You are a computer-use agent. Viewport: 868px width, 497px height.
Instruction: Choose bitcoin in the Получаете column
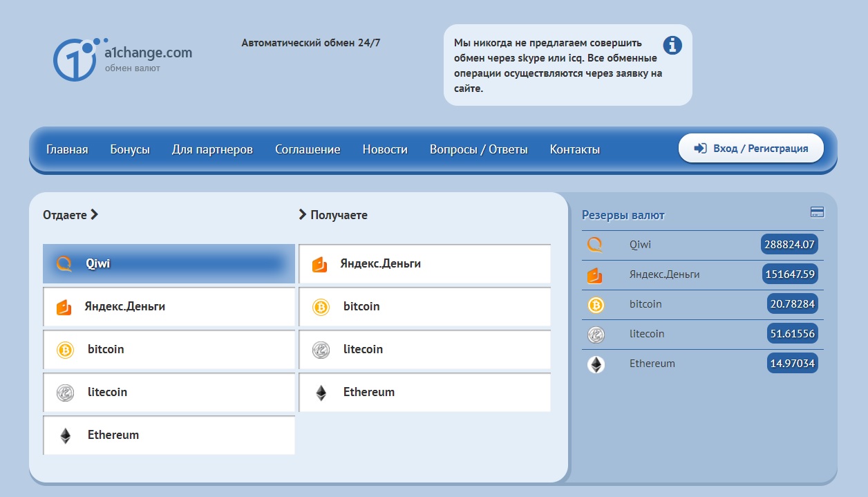coord(424,307)
